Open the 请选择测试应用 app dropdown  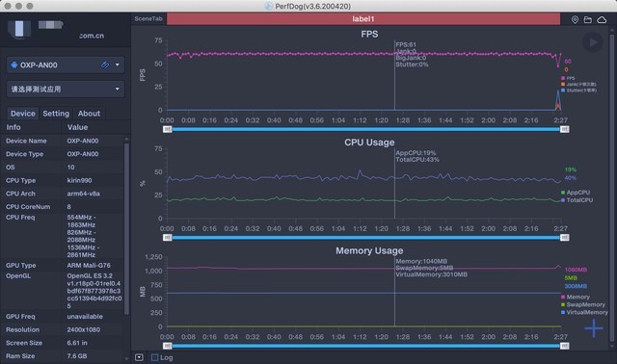click(x=66, y=90)
